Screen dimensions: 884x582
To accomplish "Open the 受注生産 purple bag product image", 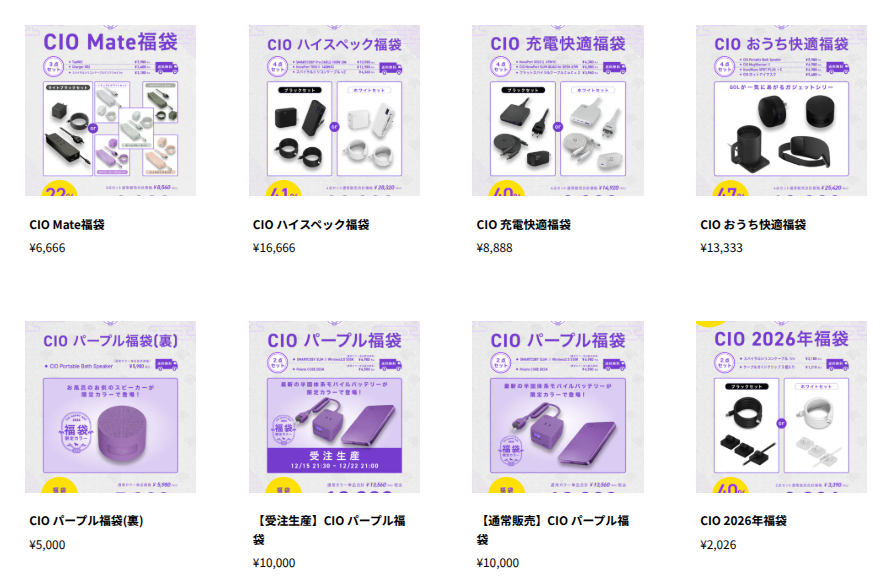I will coord(334,407).
